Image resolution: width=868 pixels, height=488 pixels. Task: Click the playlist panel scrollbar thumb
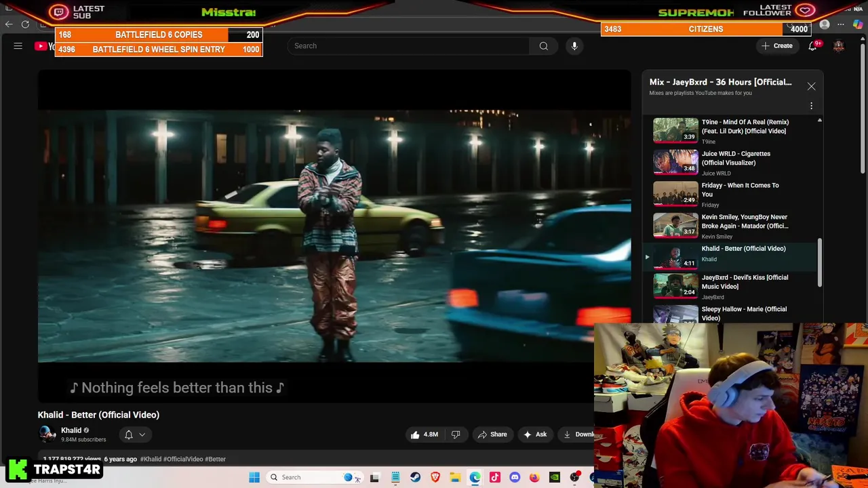[x=819, y=262]
